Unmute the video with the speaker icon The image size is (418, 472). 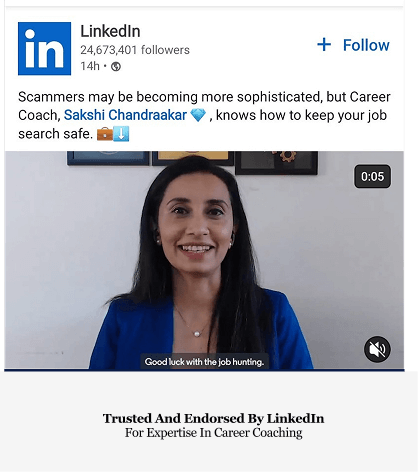pyautogui.click(x=377, y=349)
